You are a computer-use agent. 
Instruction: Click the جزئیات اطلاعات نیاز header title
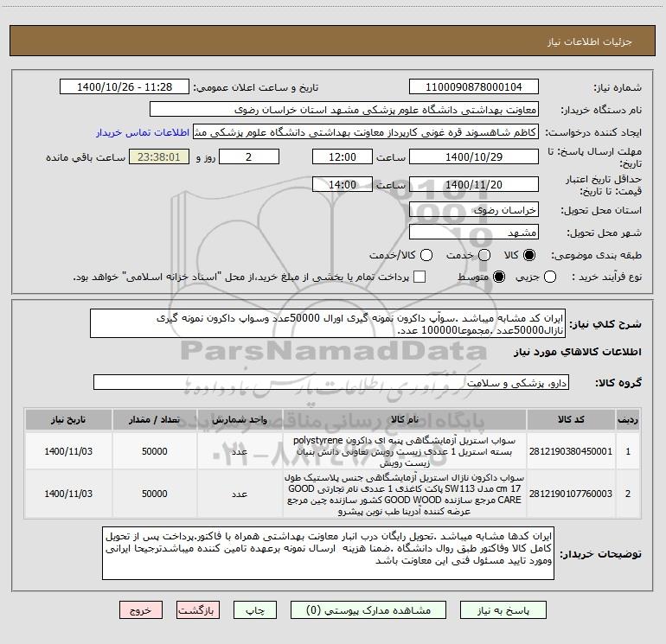(x=590, y=41)
